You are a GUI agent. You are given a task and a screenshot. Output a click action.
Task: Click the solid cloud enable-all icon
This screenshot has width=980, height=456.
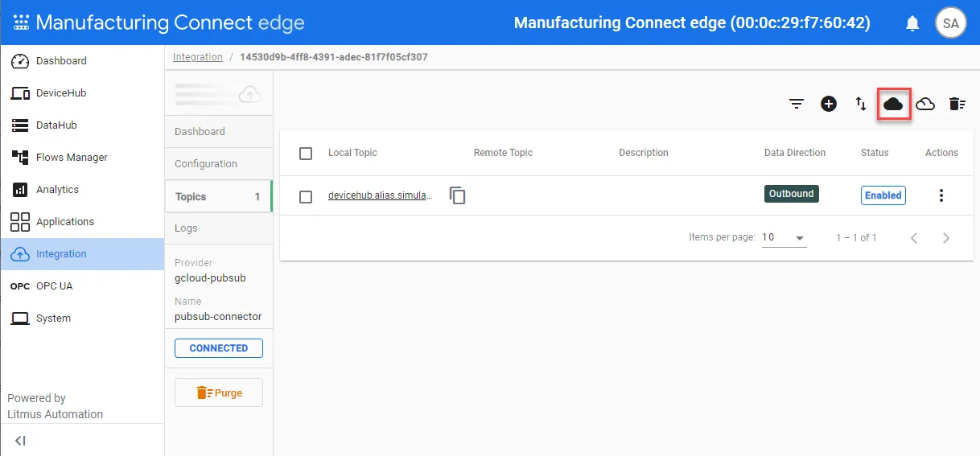pyautogui.click(x=893, y=104)
